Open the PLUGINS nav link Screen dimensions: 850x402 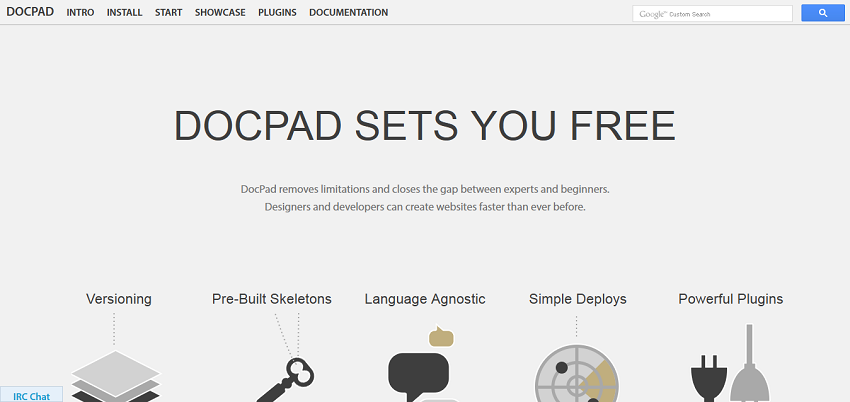tap(278, 12)
